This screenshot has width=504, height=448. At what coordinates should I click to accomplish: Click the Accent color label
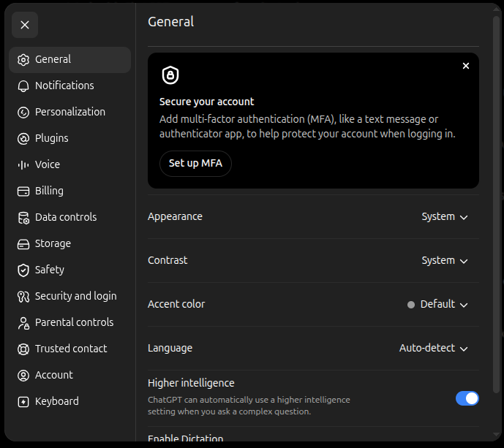coord(176,304)
